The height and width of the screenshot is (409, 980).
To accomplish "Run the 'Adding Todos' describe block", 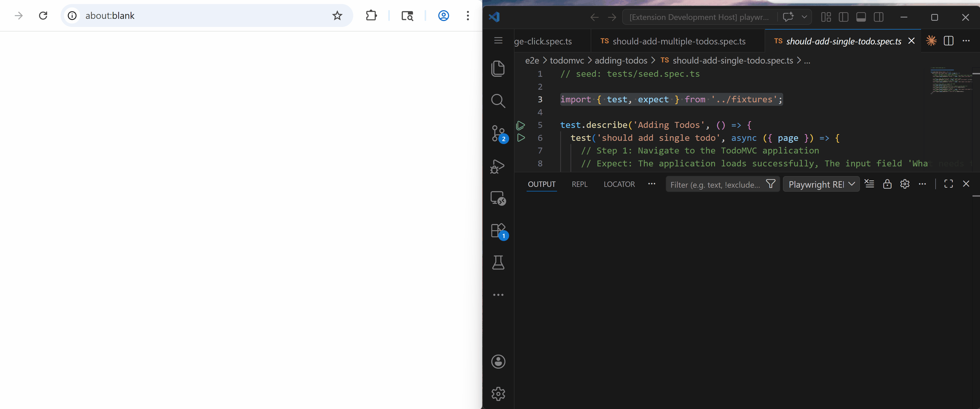I will tap(521, 125).
